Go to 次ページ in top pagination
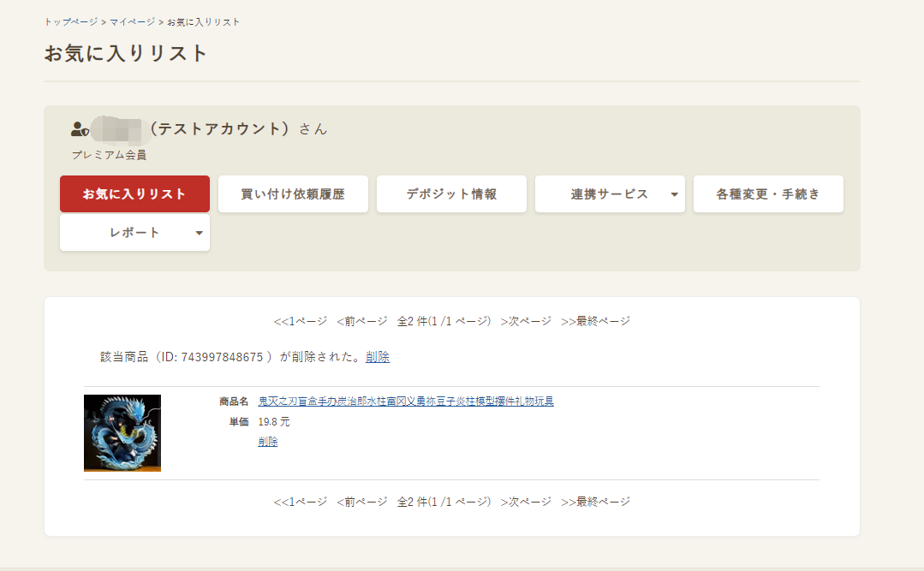 pyautogui.click(x=525, y=319)
